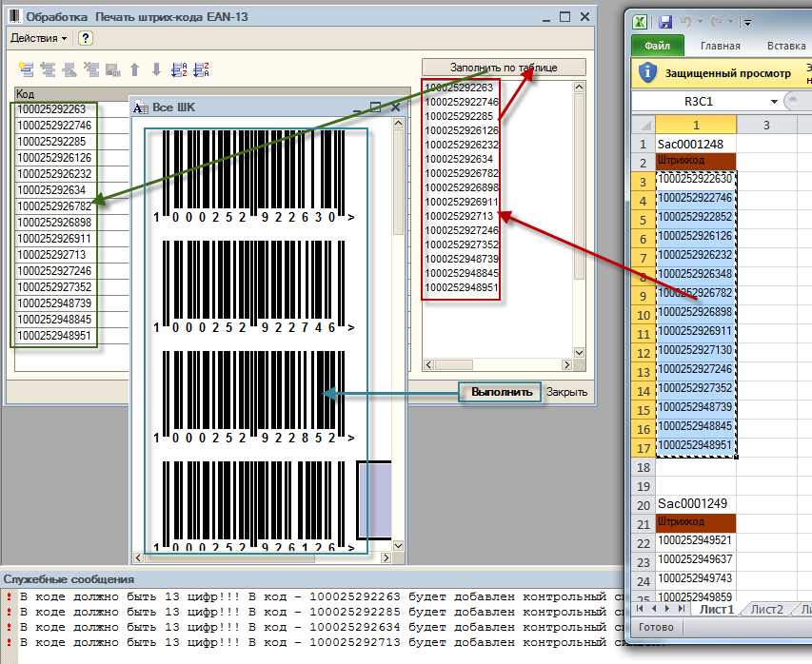Click the copy row icon with green plus
812x664 pixels.
tap(48, 69)
